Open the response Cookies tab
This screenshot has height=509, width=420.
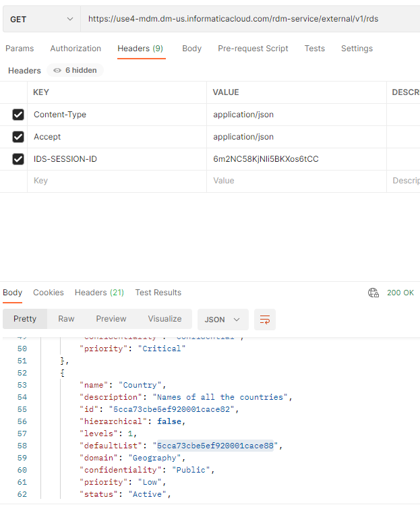(x=49, y=293)
